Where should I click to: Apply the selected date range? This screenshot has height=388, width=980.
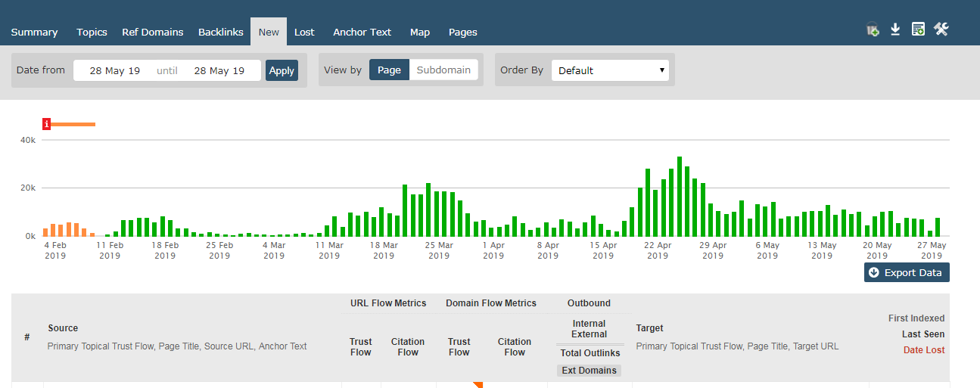282,70
